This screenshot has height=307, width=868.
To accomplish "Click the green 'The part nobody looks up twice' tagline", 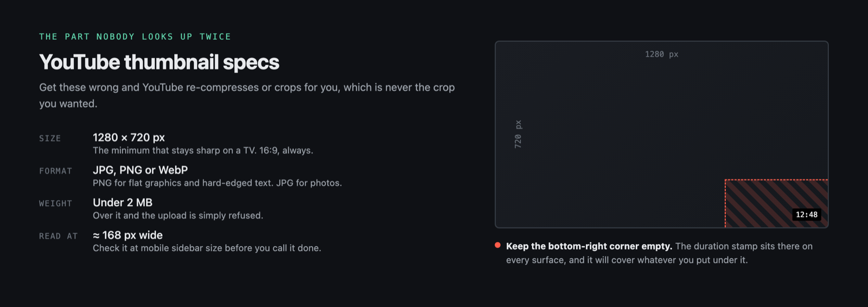I will tap(135, 36).
